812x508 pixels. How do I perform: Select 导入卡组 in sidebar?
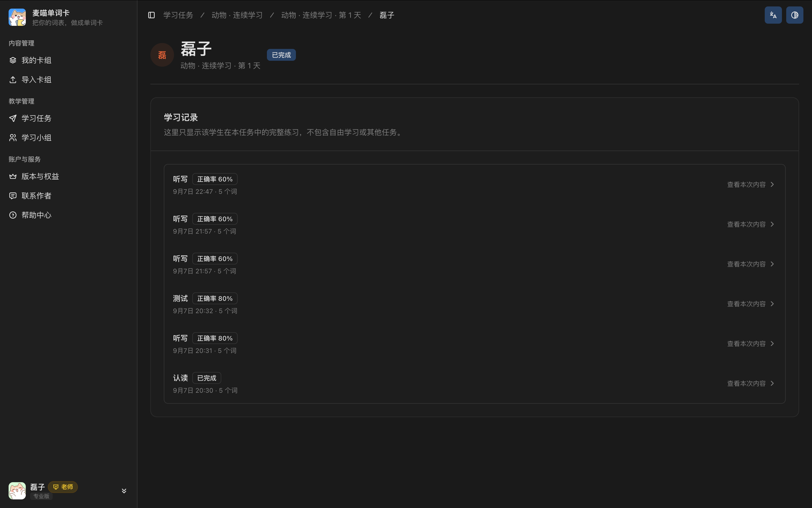pyautogui.click(x=68, y=80)
